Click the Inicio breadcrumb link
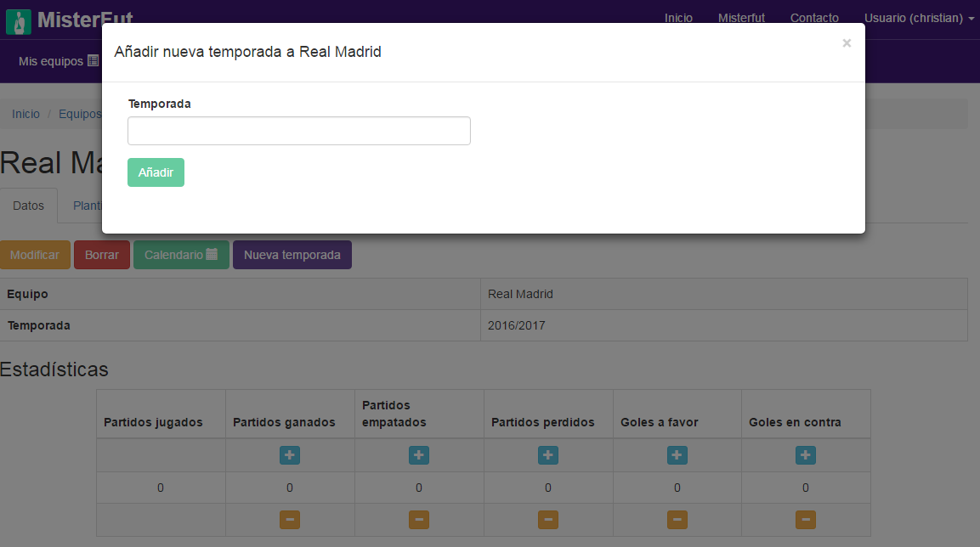980x547 pixels. coord(25,114)
